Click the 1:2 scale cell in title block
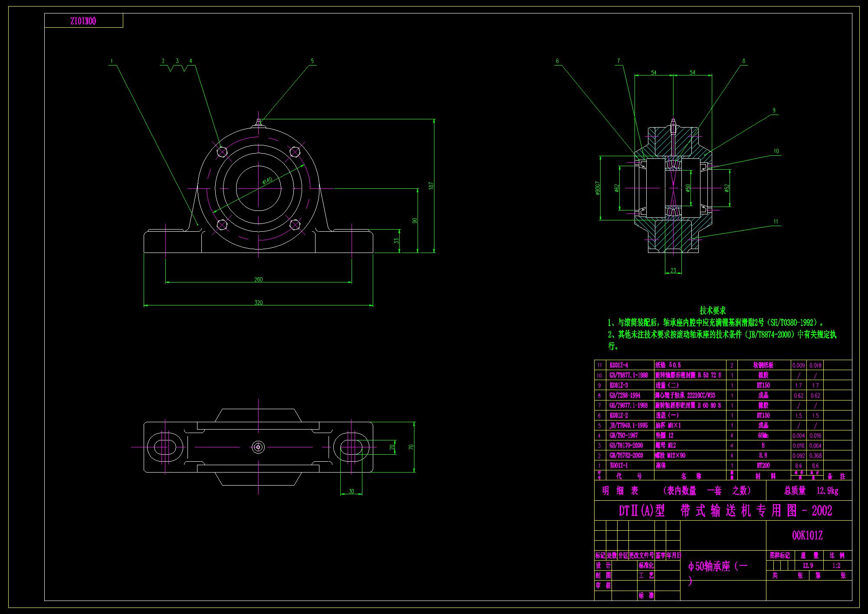Viewport: 868px width, 614px height. pos(836,565)
